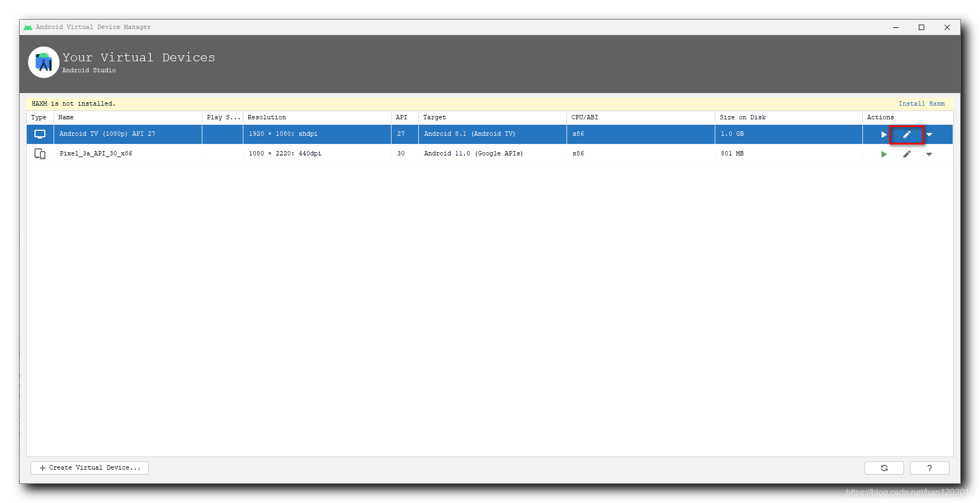Viewport: 980px width, 503px height.
Task: Refresh the virtual device list
Action: 884,468
